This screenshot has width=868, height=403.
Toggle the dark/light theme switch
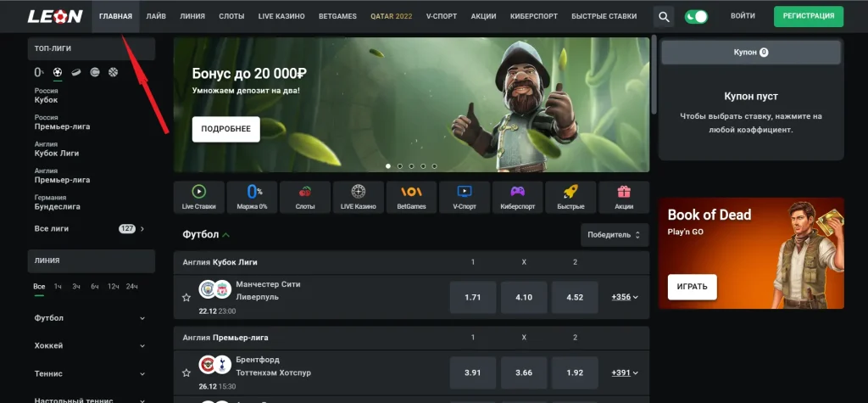pyautogui.click(x=697, y=17)
